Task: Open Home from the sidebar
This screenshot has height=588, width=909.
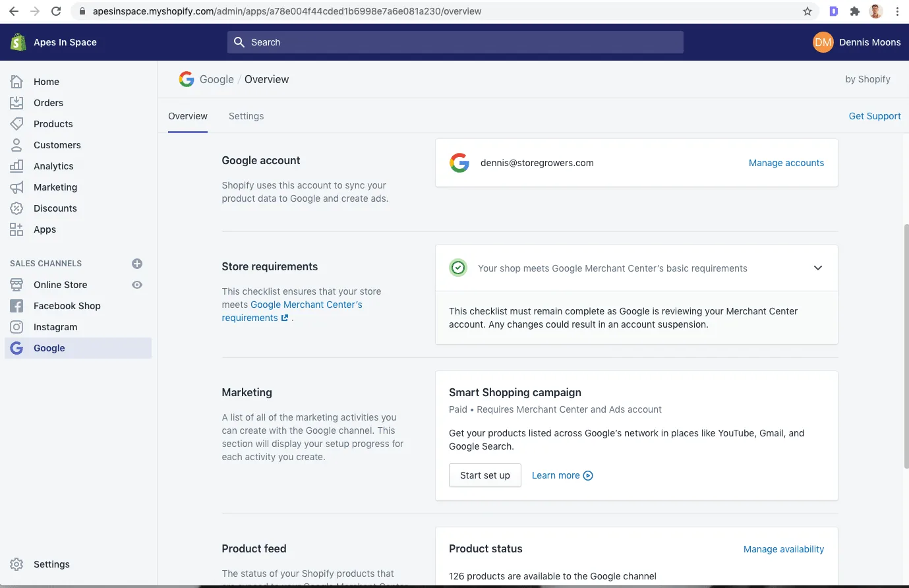Action: [46, 81]
